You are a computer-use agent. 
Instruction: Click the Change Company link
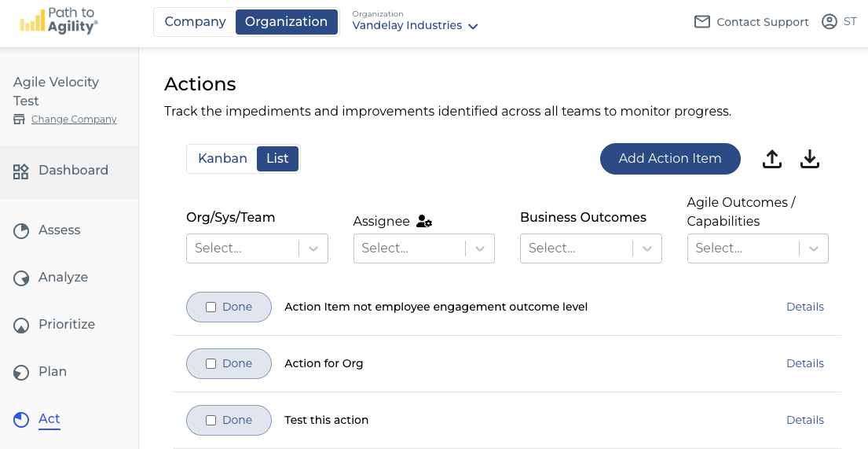point(74,120)
